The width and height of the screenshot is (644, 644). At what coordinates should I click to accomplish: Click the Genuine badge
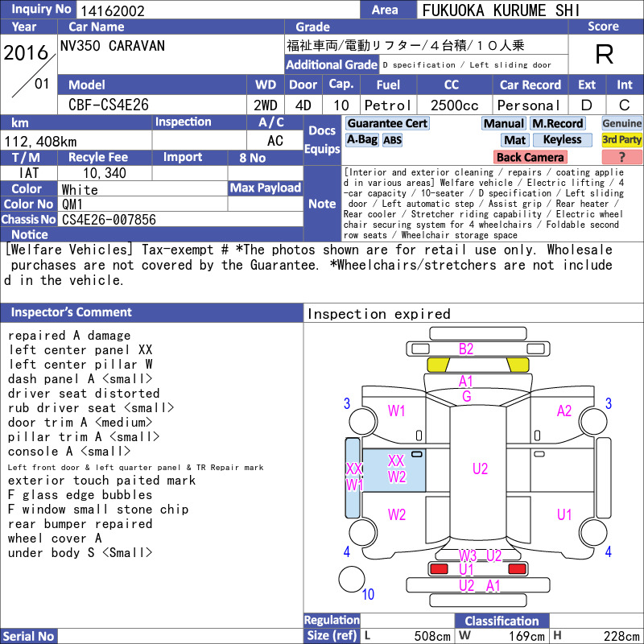coord(621,124)
